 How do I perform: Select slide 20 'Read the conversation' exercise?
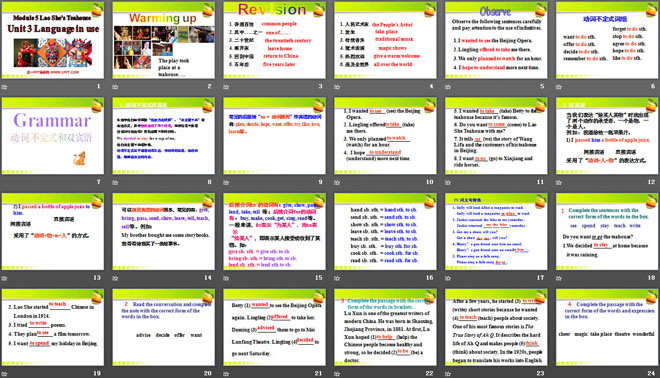(x=164, y=327)
